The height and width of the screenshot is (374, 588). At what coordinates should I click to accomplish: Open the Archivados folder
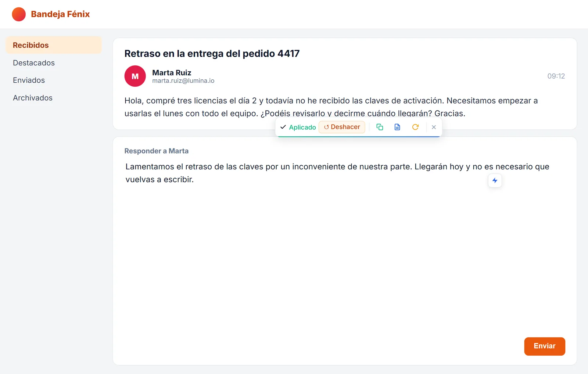54,98
